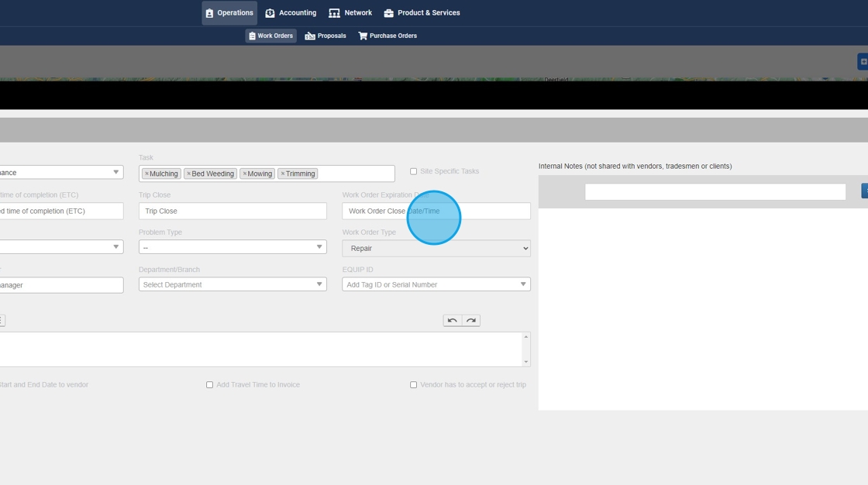Open the Problem Type dropdown
The height and width of the screenshot is (485, 868).
pos(232,247)
